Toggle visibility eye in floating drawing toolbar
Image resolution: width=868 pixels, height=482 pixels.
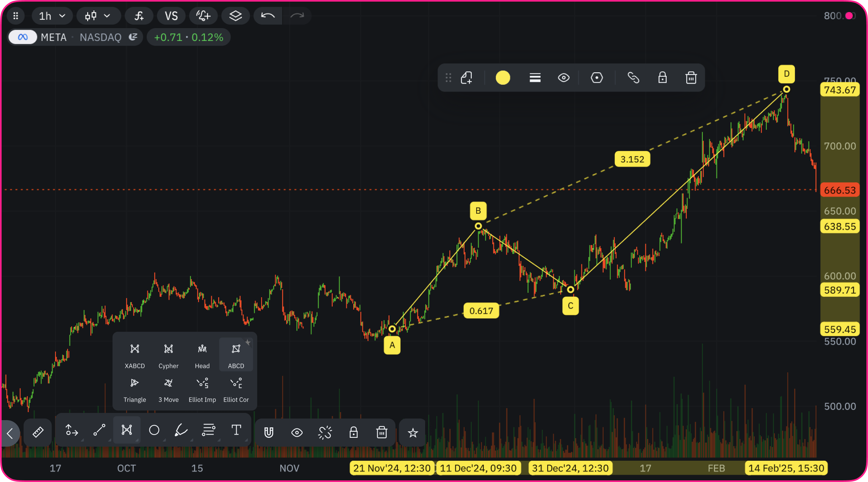click(563, 78)
